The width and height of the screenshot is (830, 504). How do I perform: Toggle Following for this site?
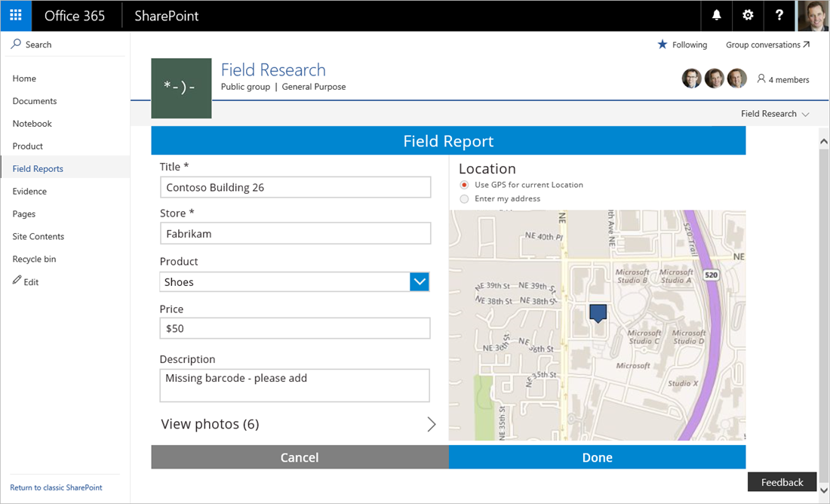click(x=681, y=45)
